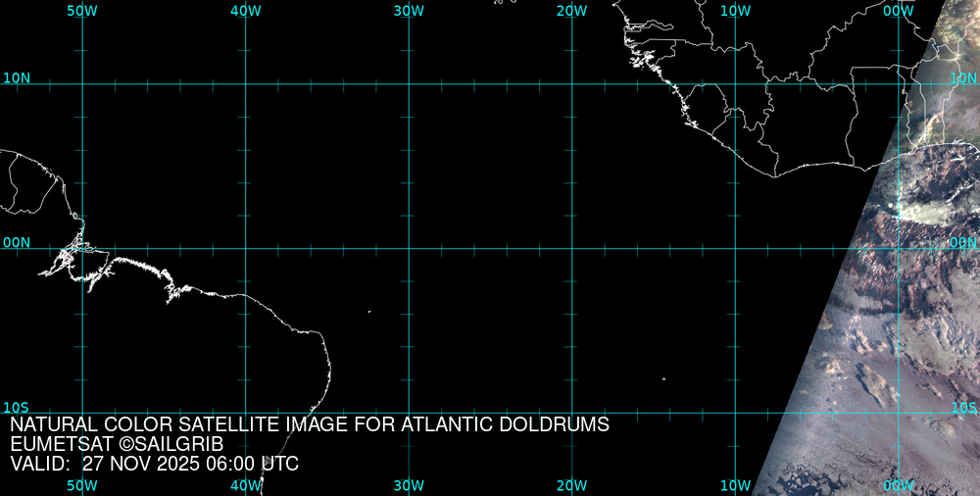Click the top 10W longitude label
Screen dimensions: 980x496
coord(735,10)
